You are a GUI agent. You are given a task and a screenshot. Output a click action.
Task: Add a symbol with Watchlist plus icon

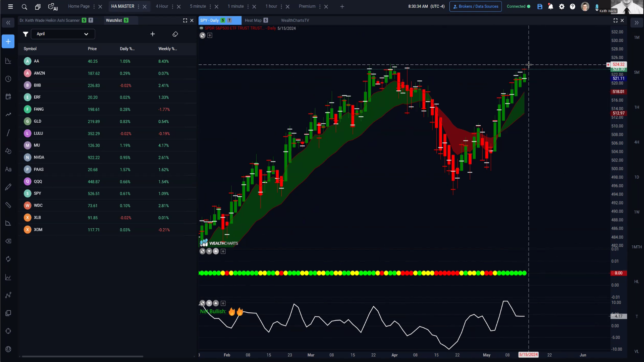coord(153,34)
